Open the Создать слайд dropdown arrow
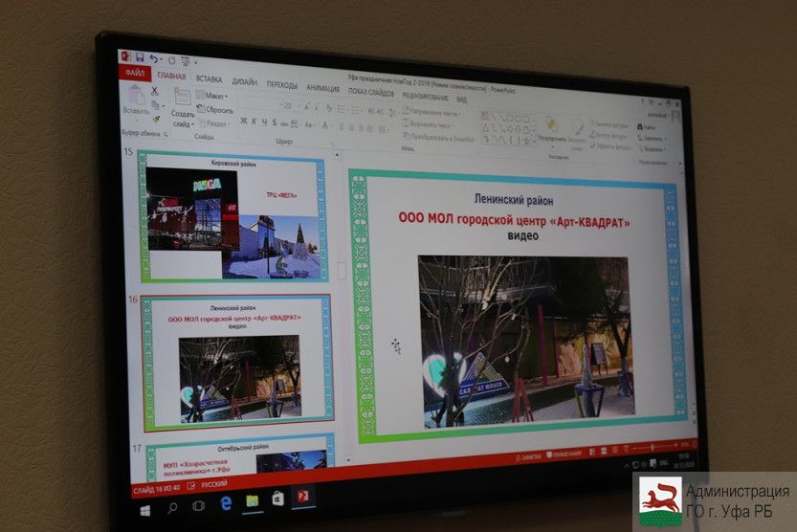 click(192, 125)
